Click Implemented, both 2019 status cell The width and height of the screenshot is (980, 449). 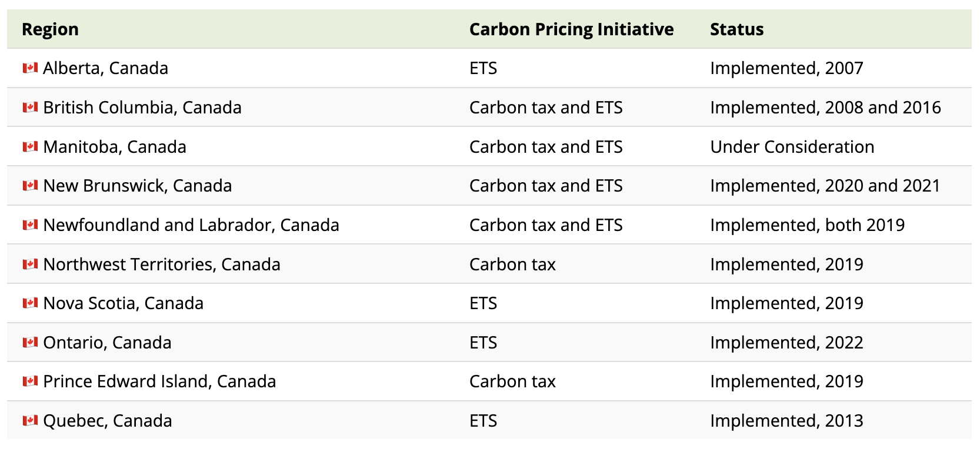(x=807, y=225)
